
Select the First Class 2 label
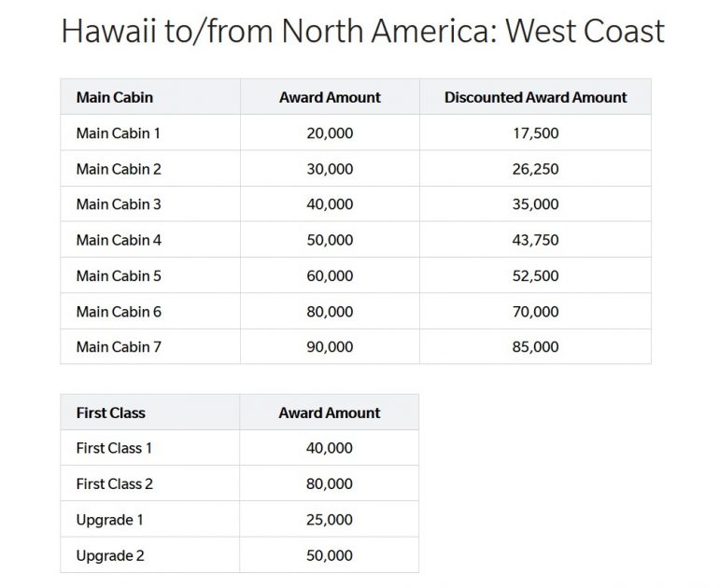coord(114,483)
